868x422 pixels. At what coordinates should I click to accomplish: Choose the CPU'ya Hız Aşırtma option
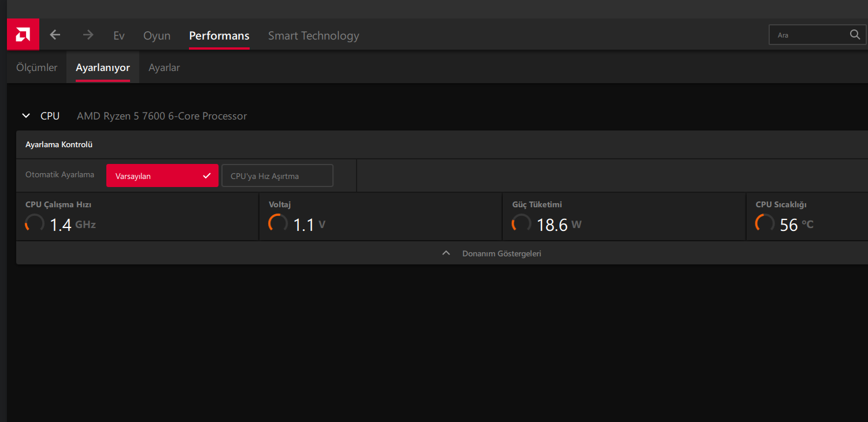point(277,175)
